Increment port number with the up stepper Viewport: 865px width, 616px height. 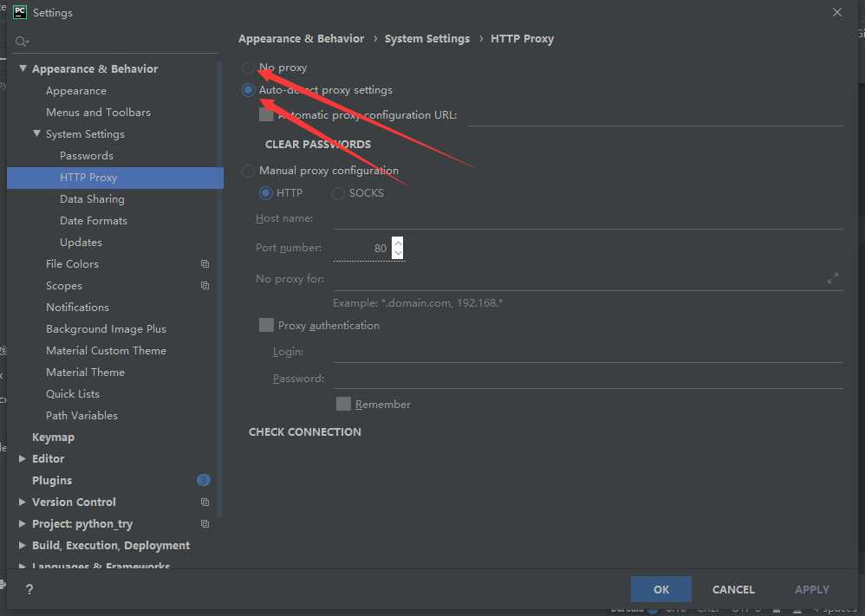click(x=397, y=243)
